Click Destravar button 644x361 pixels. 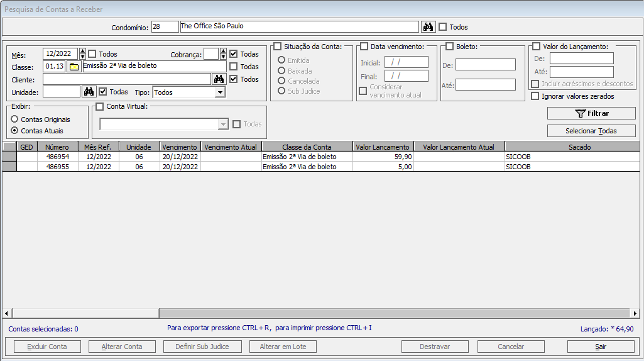435,347
